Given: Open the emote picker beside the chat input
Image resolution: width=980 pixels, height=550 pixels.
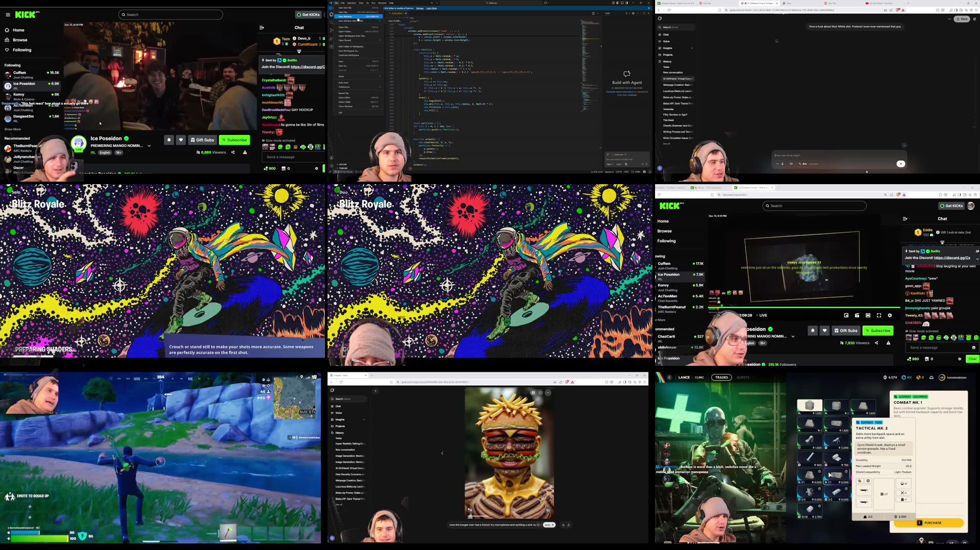Looking at the screenshot, I should pyautogui.click(x=973, y=347).
